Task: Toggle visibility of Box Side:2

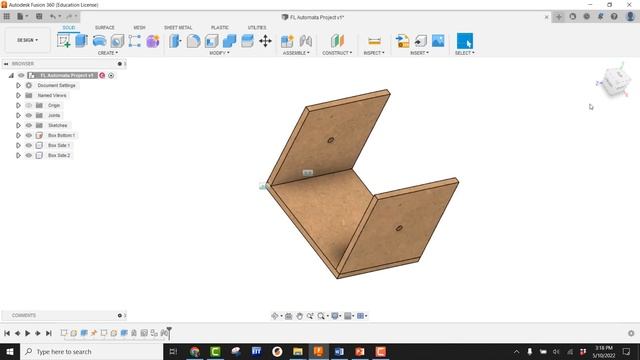Action: [29, 156]
